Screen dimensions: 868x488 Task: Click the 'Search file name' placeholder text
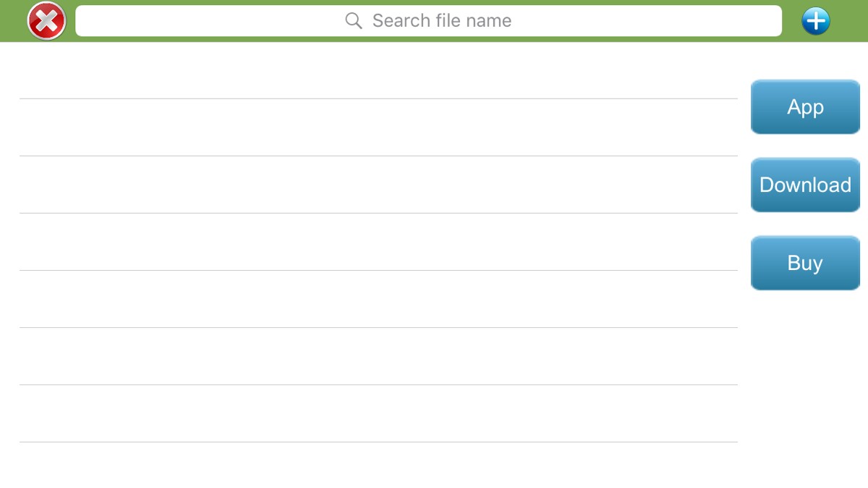click(x=441, y=21)
